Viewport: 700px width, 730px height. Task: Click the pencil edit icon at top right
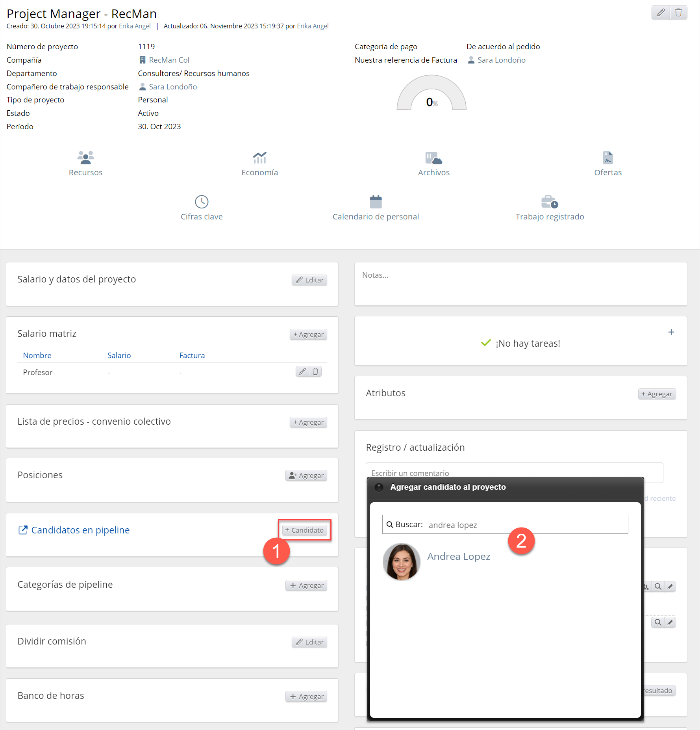pyautogui.click(x=661, y=13)
